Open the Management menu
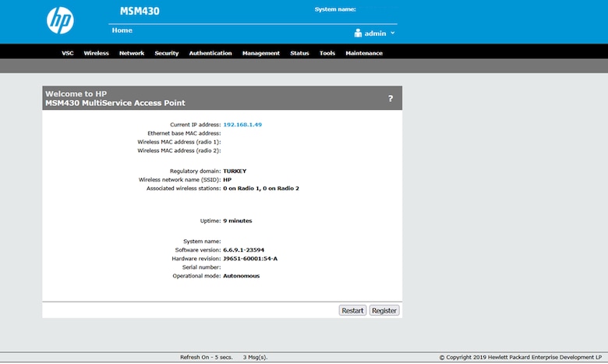 tap(261, 53)
